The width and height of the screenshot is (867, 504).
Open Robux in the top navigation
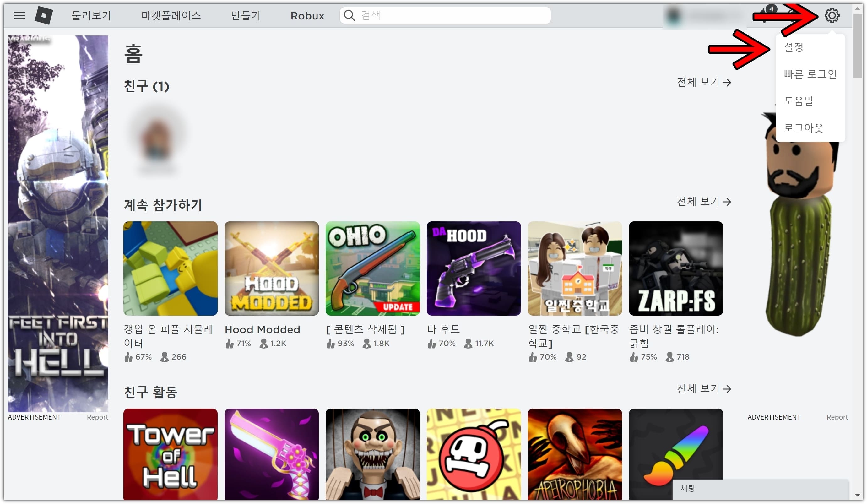307,16
